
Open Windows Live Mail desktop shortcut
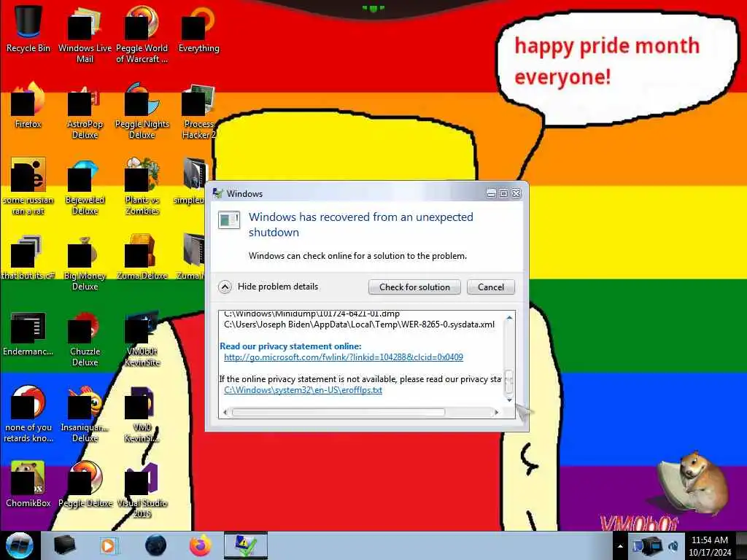[85, 34]
